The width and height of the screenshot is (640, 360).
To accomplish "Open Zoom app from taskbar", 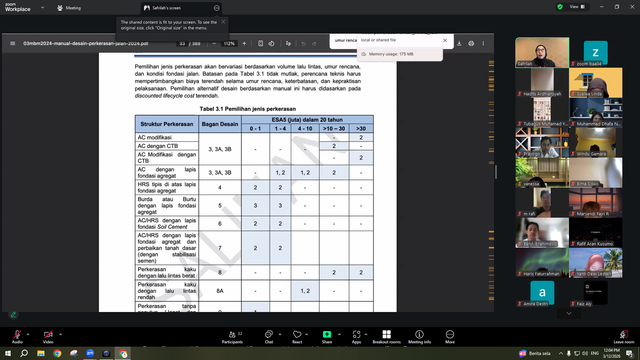I will point(90,353).
